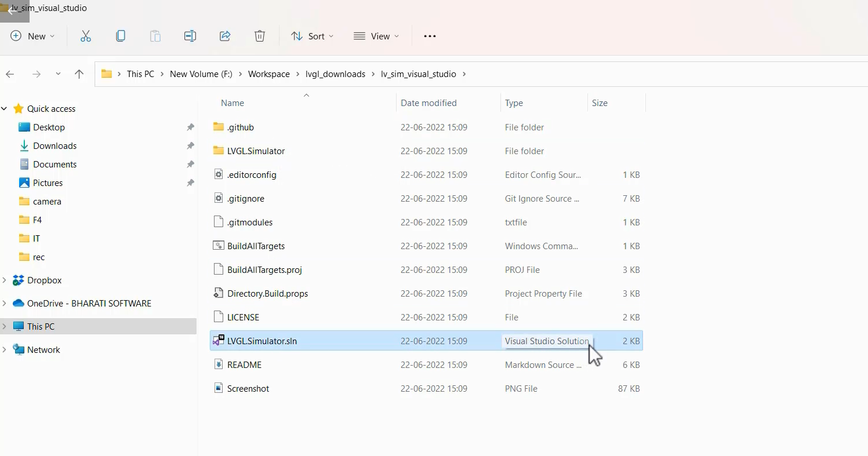This screenshot has width=868, height=456.
Task: Open the See more ellipsis menu
Action: click(x=430, y=36)
